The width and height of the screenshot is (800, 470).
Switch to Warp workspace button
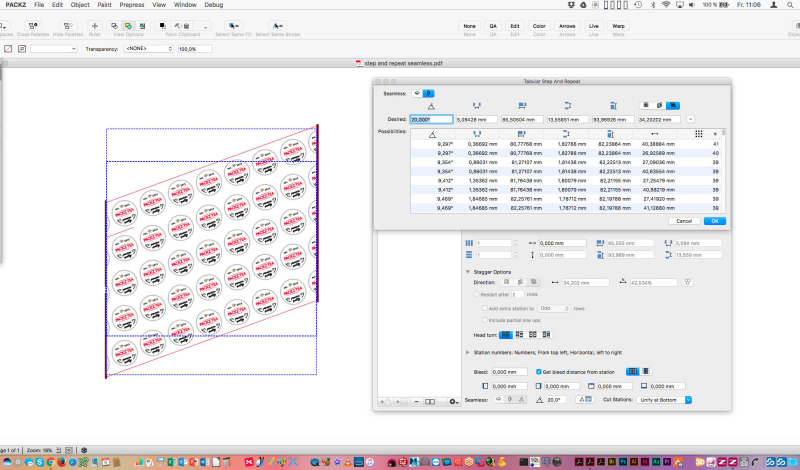(x=618, y=26)
